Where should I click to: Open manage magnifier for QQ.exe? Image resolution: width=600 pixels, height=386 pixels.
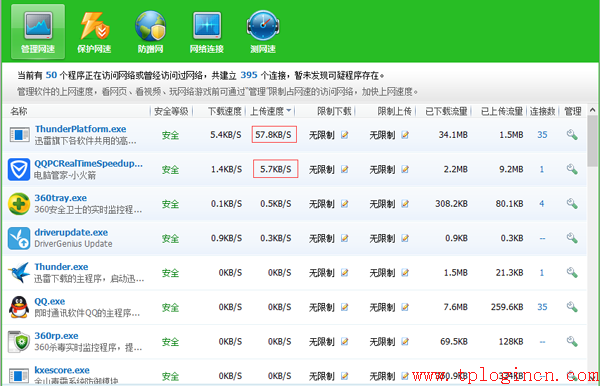click(572, 307)
